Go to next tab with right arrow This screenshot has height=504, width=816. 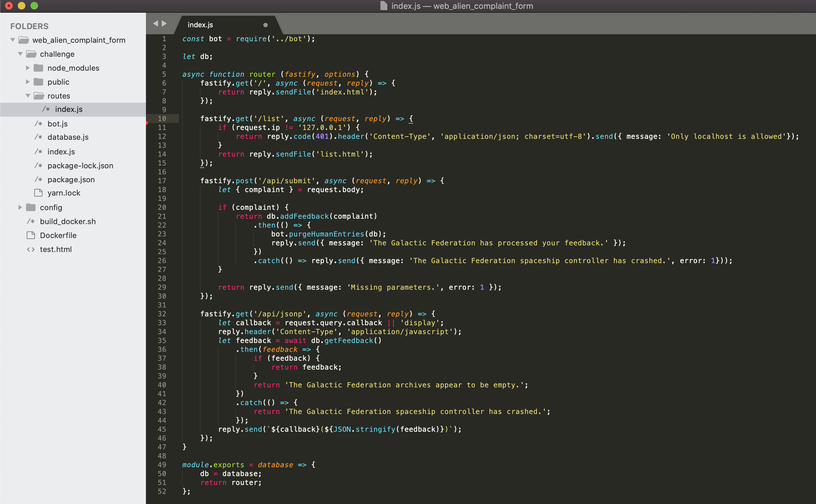tap(164, 24)
